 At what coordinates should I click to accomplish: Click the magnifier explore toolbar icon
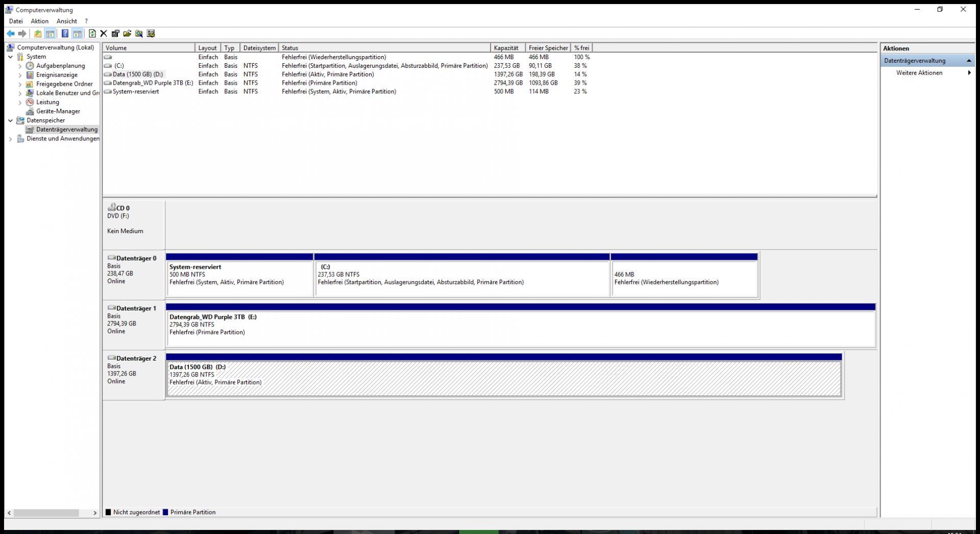click(139, 34)
